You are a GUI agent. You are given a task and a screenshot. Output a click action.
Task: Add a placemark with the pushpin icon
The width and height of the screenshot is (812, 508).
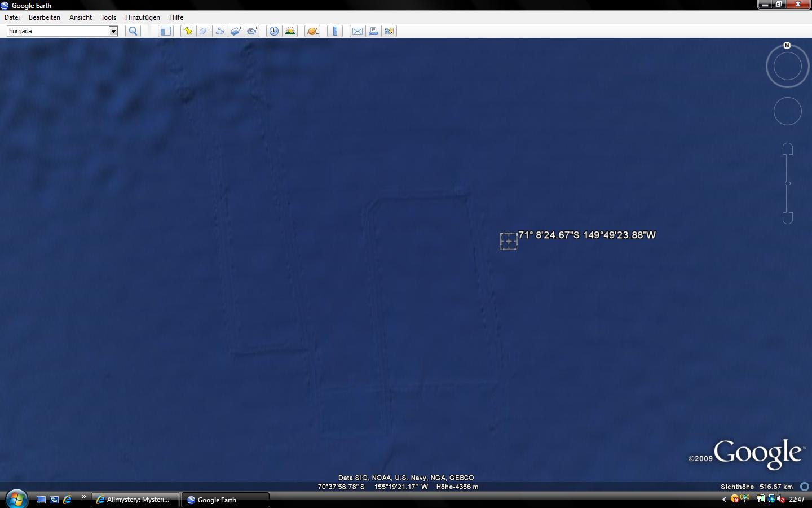(188, 31)
